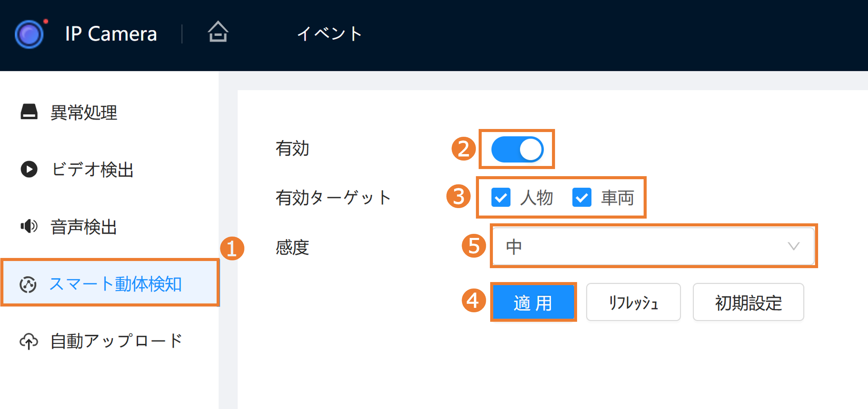
Task: Click the ビデオ検出 play icon
Action: (x=29, y=169)
